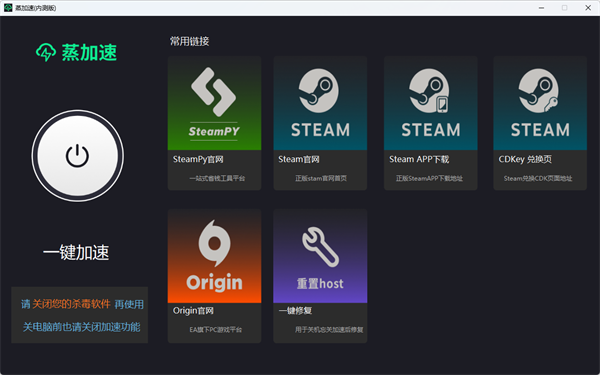Click the 用于关机忘关加速后修复 description

pyautogui.click(x=329, y=329)
